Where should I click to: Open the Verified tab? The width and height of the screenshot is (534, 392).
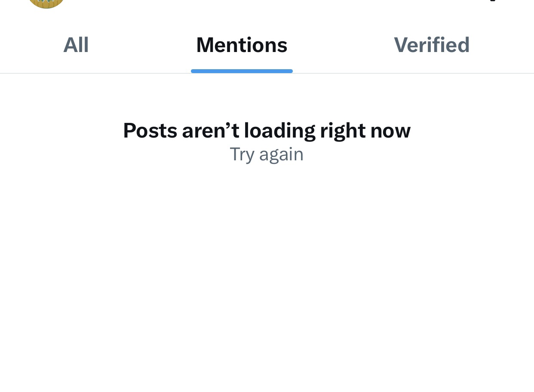coord(432,45)
